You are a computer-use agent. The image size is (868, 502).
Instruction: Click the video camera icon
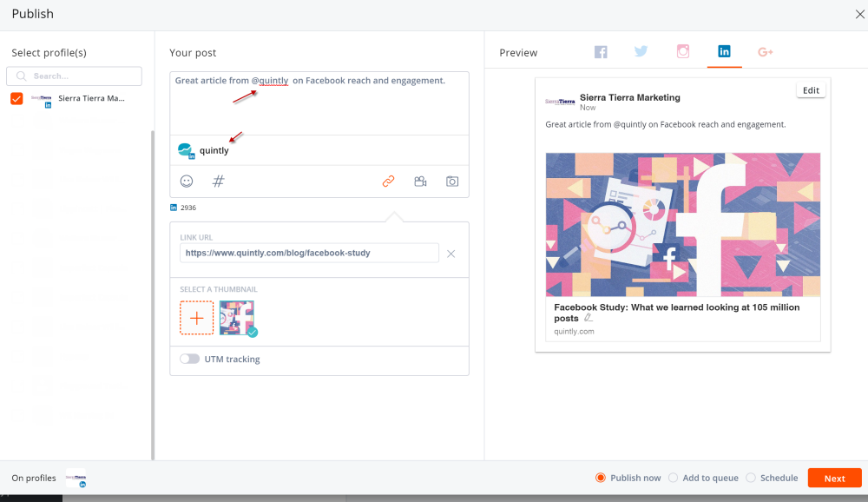point(420,182)
